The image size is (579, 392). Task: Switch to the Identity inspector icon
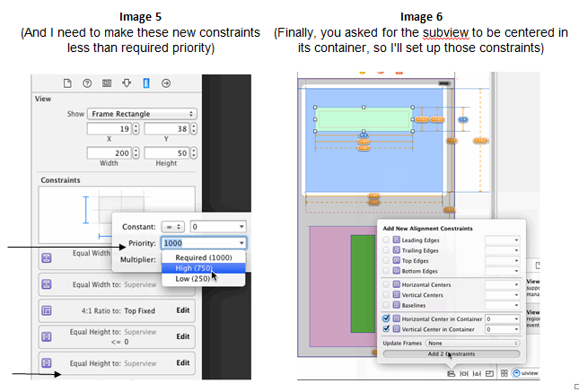(107, 83)
